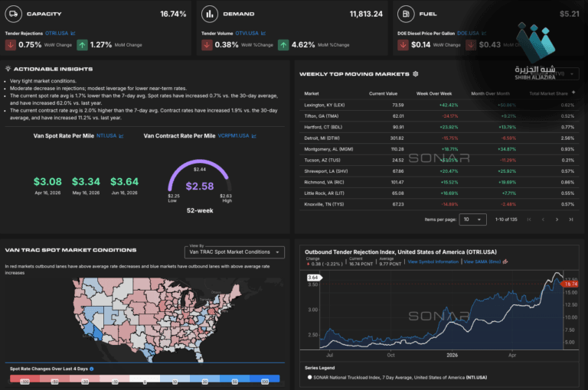The width and height of the screenshot is (588, 390).
Task: Open the Items per page dropdown
Action: tap(472, 219)
